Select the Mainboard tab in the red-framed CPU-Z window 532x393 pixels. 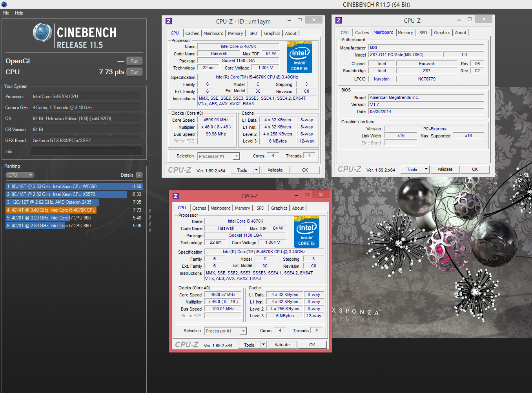point(220,208)
